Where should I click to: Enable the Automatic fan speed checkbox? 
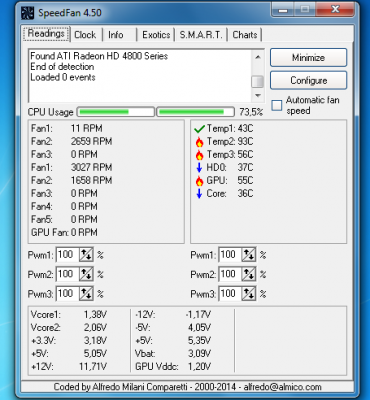coord(277,105)
